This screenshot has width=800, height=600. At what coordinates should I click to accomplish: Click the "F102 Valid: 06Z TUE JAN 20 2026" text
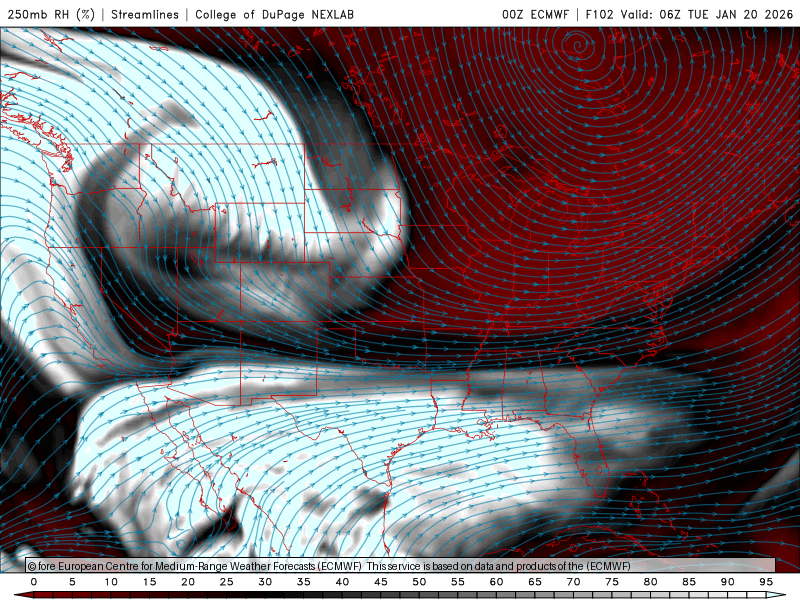tap(689, 14)
